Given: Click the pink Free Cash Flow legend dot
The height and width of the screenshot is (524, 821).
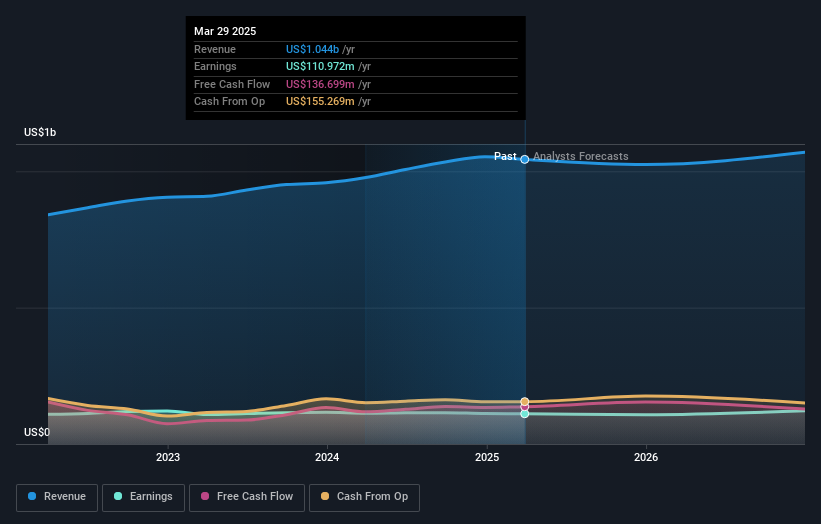Looking at the screenshot, I should coord(205,496).
